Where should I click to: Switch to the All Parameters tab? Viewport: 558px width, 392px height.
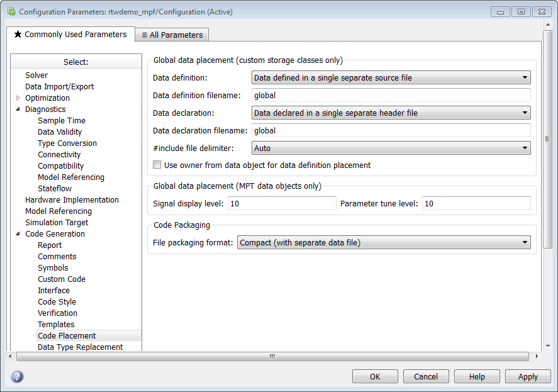coord(172,35)
